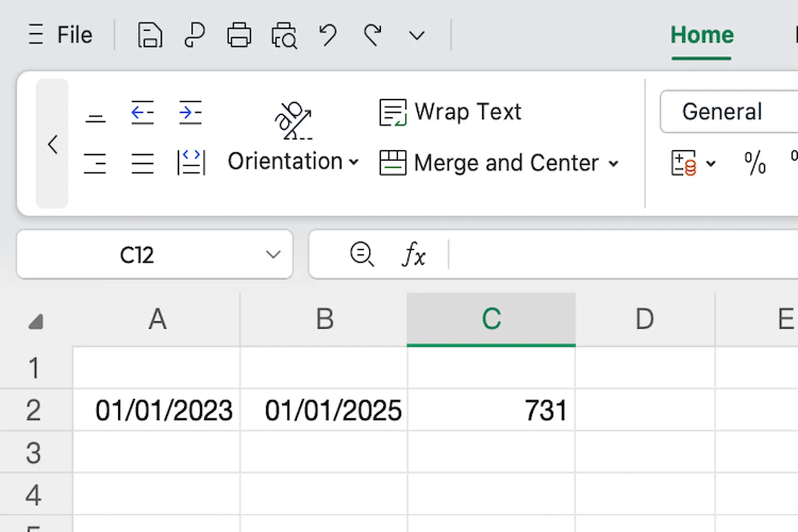Click the Print icon
This screenshot has width=798, height=532.
(239, 35)
